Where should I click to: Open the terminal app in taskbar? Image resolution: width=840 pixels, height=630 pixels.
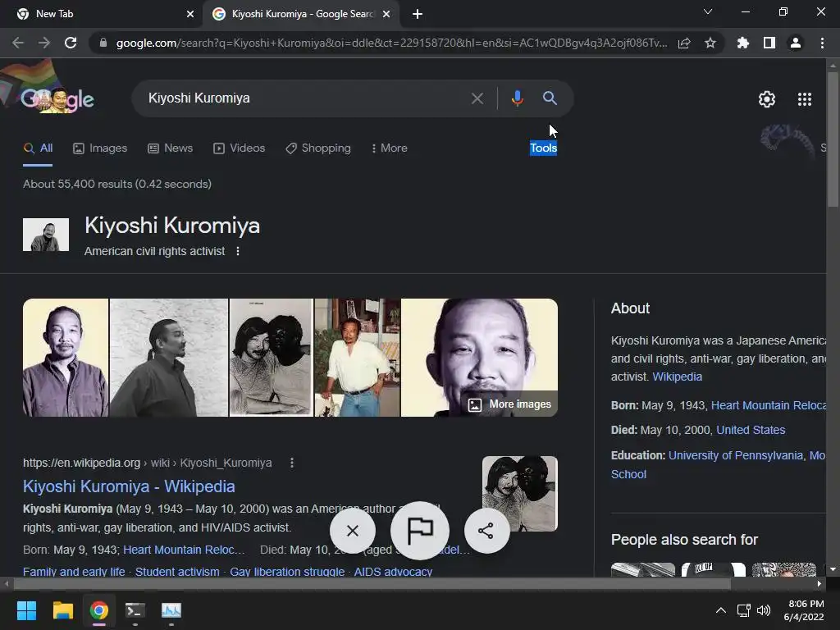(x=135, y=610)
